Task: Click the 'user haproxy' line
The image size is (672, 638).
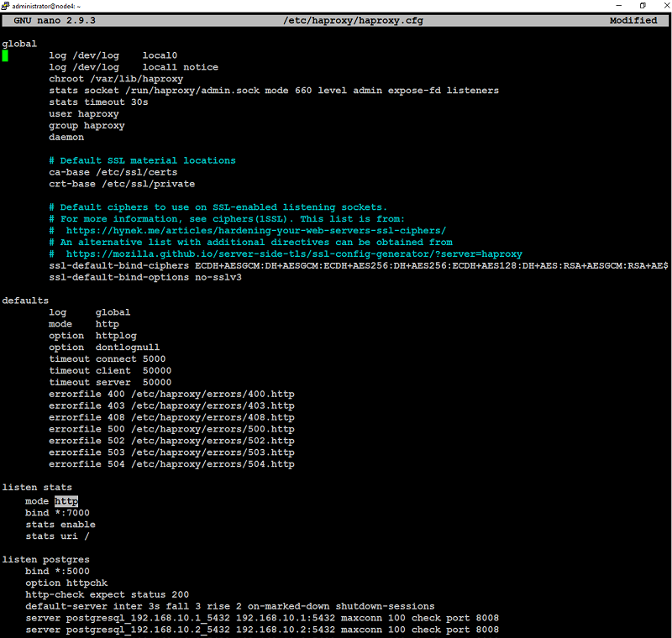Action: [x=83, y=114]
